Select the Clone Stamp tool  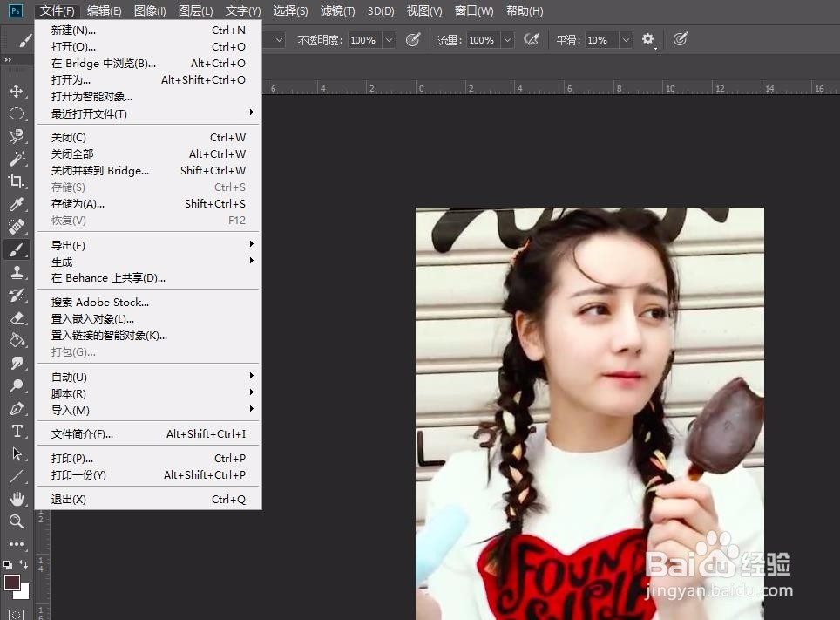pos(17,272)
